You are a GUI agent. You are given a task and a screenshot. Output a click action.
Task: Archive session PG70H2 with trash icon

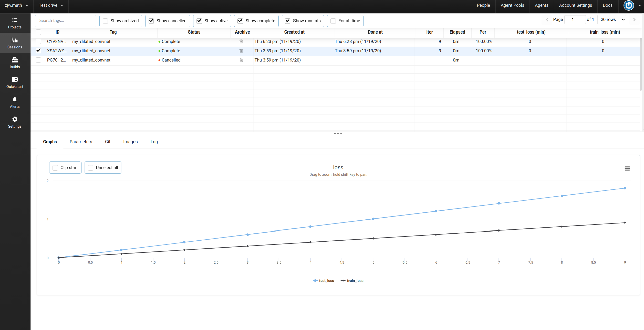[x=241, y=60]
